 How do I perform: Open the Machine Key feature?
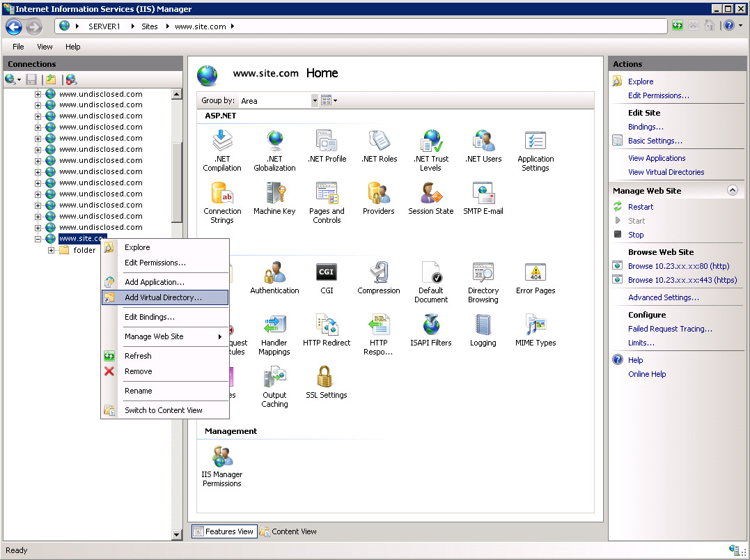pos(274,198)
